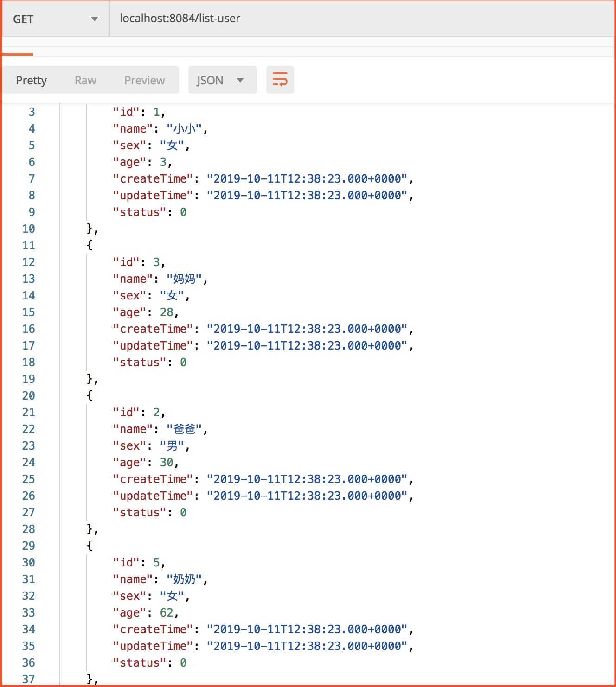Click closing brace on line 10

(92, 229)
